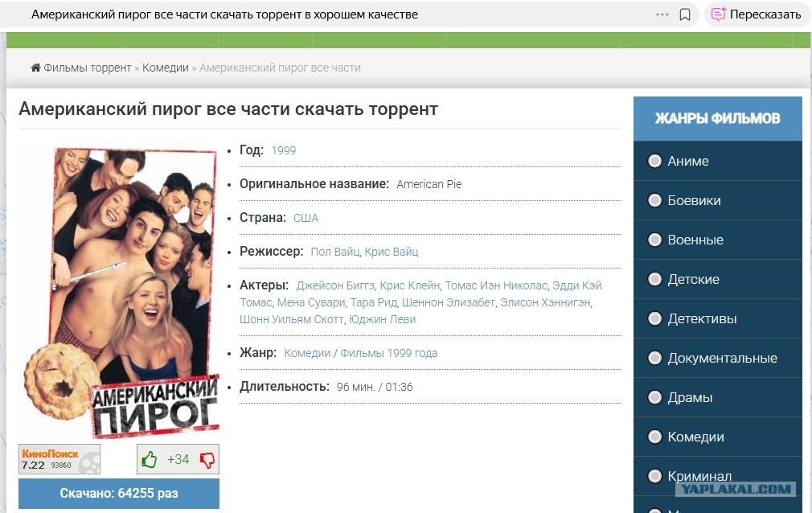This screenshot has width=812, height=513.
Task: Open actor Юджин Леви link
Action: pos(382,319)
